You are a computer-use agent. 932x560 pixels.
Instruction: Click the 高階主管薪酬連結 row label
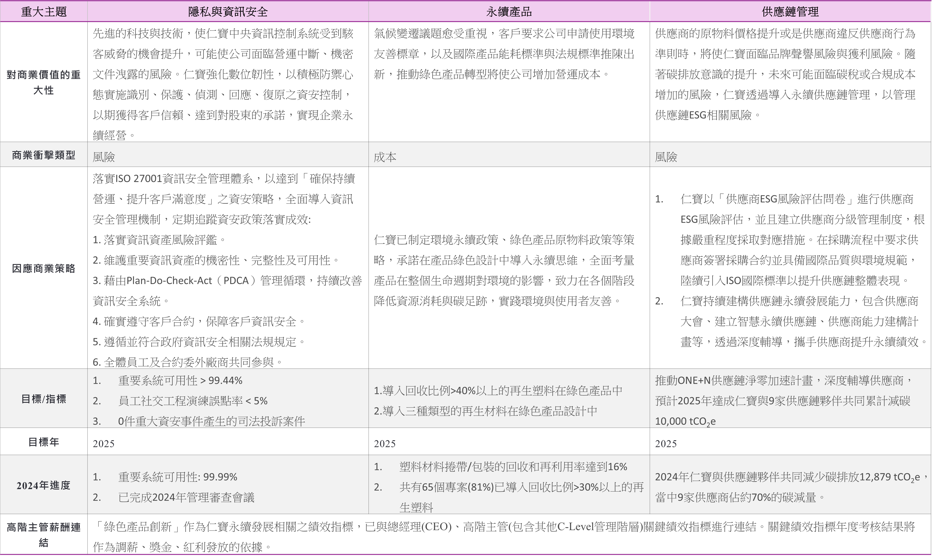point(44,535)
